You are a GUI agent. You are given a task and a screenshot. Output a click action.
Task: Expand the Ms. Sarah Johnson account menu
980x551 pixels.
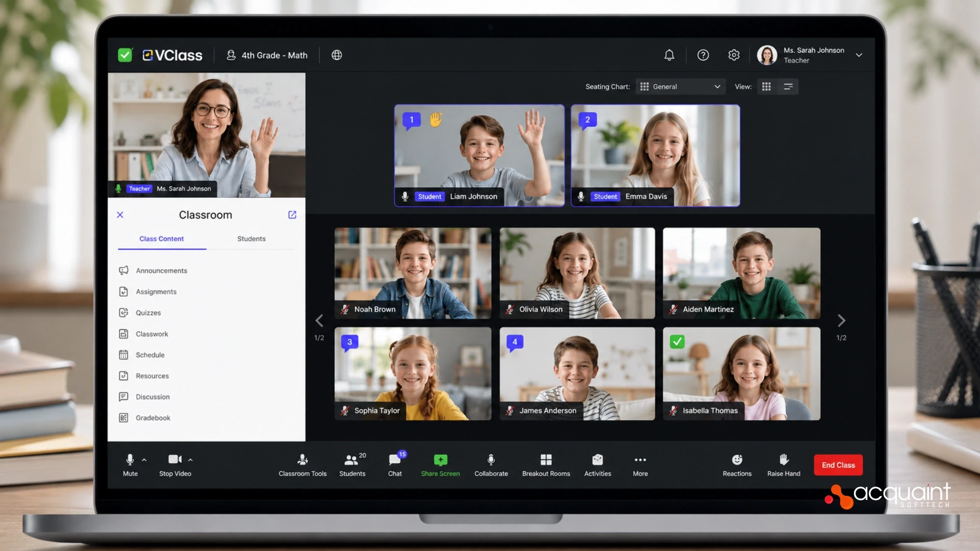[859, 55]
